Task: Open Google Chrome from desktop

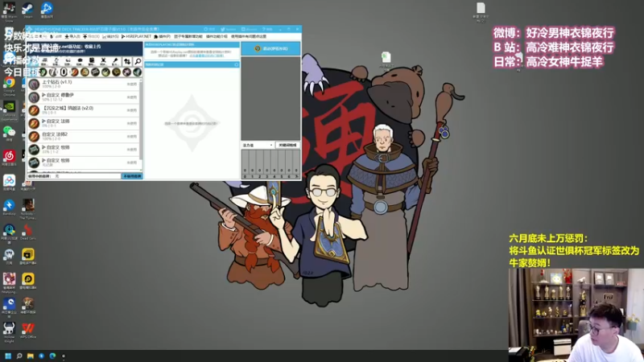Action: point(9,86)
